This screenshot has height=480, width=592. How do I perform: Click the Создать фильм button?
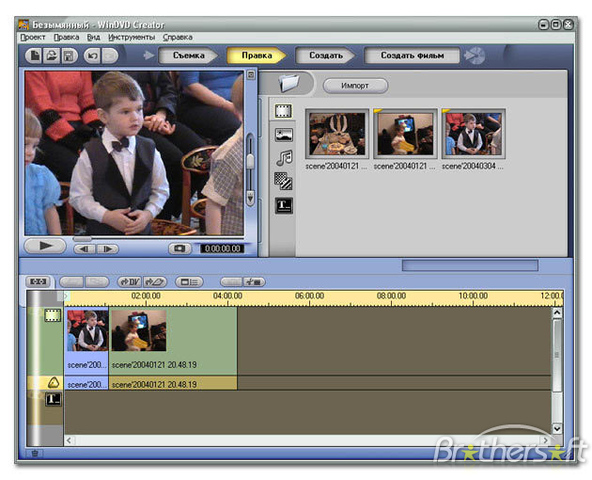pyautogui.click(x=412, y=56)
